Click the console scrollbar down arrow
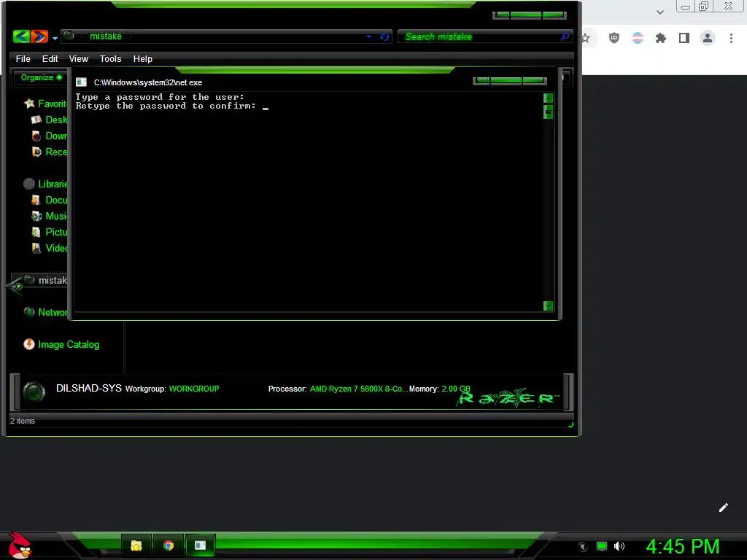Screen dimensions: 747x560 coord(549,306)
